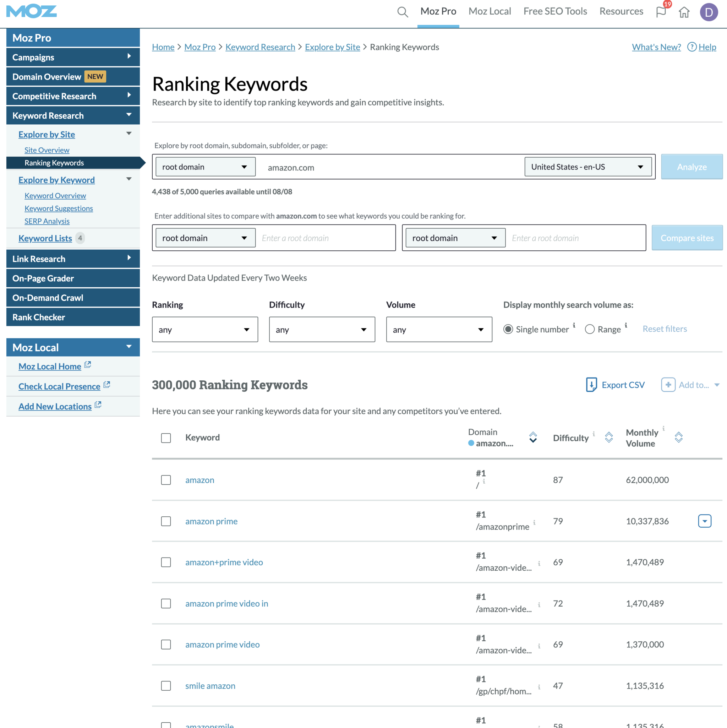This screenshot has width=727, height=728.
Task: Go to Keyword Research breadcrumb link
Action: click(260, 47)
